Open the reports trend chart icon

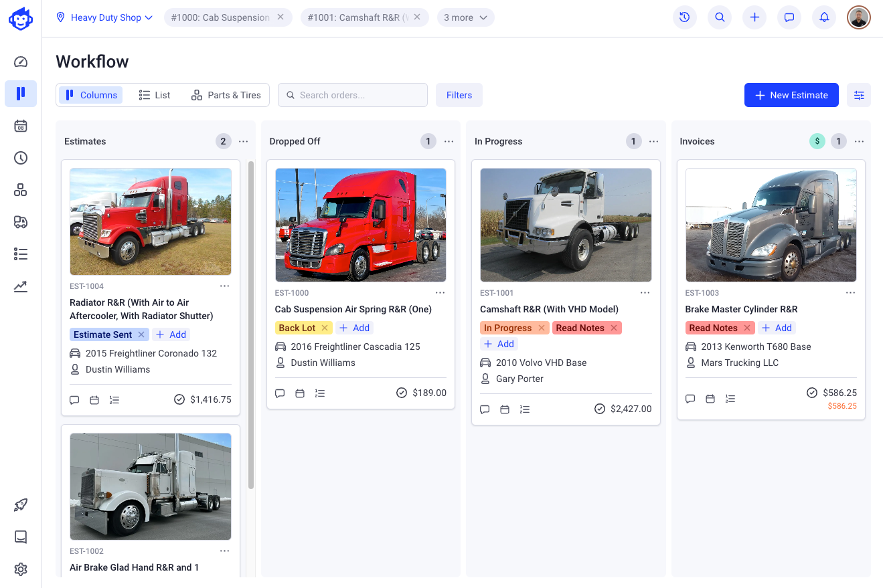(x=21, y=286)
